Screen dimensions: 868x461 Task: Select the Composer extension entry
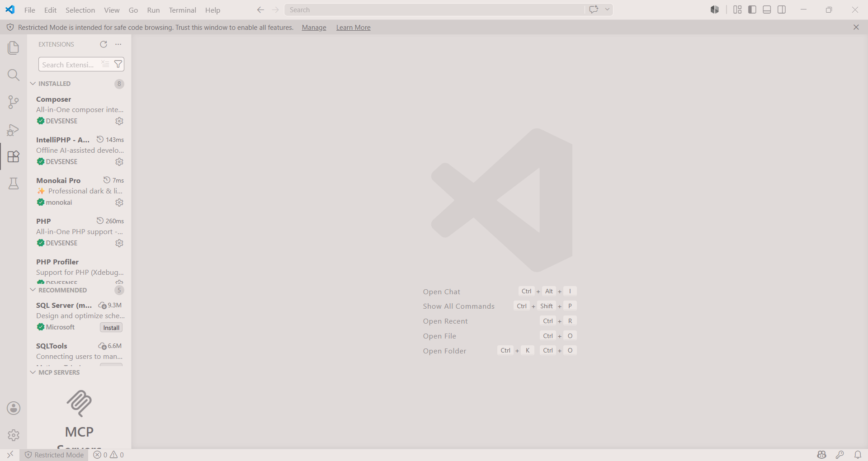click(x=79, y=110)
